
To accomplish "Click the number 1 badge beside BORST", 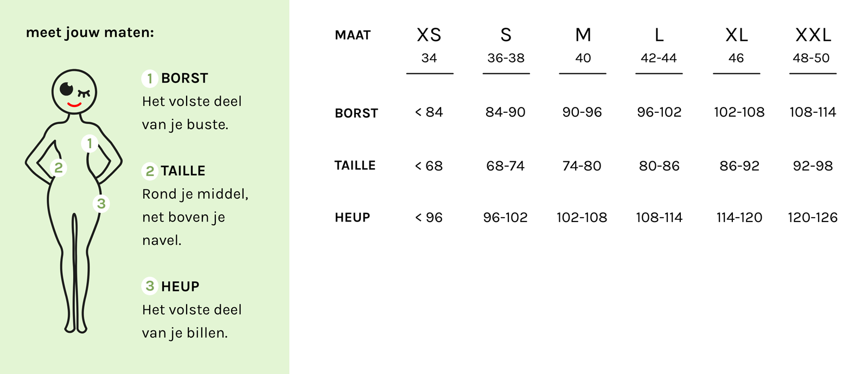I will (x=150, y=78).
